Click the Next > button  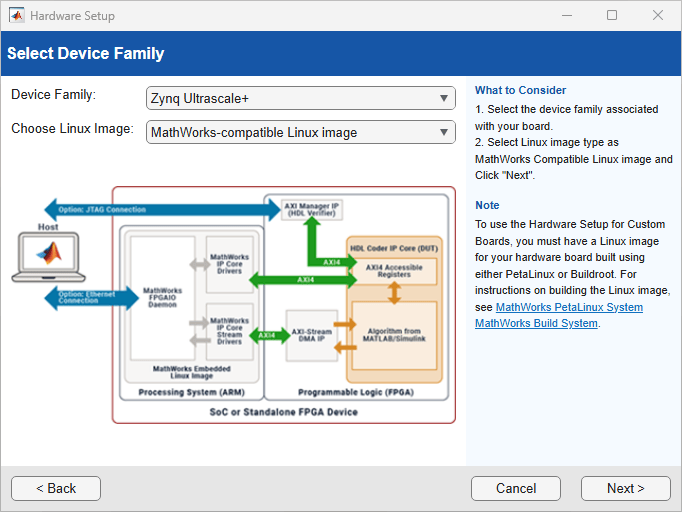point(625,489)
